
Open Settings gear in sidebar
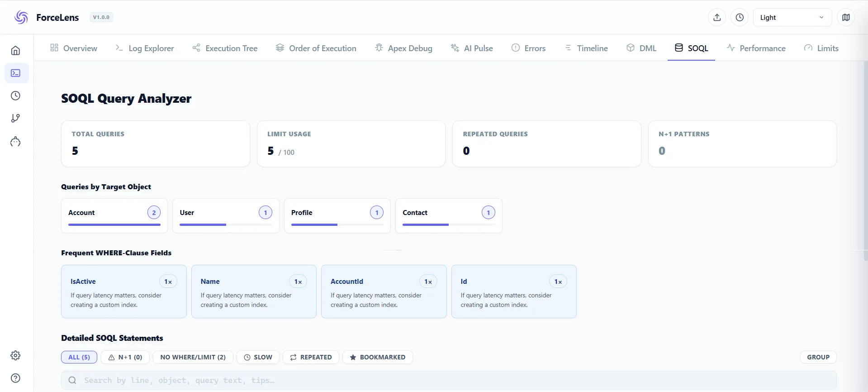16,355
